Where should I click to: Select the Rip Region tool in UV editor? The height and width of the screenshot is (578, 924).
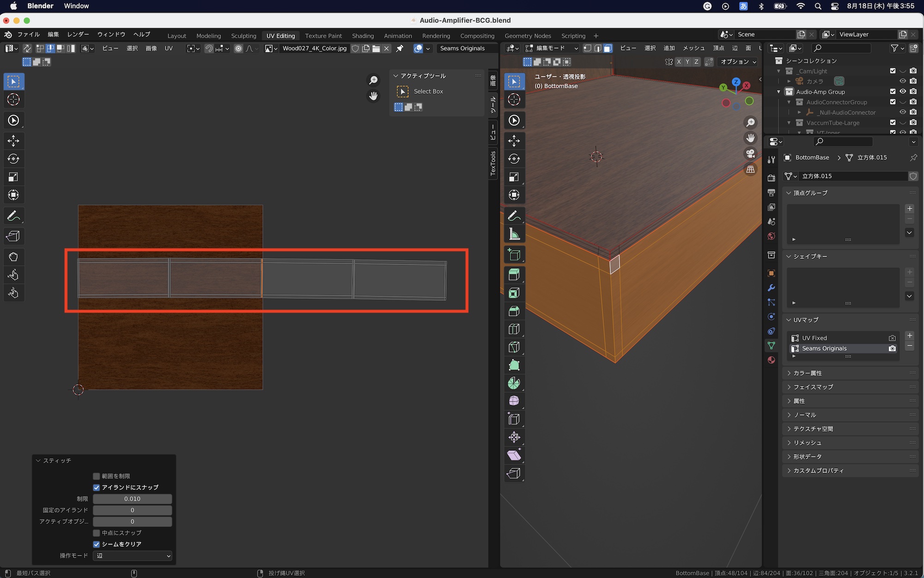pos(13,236)
